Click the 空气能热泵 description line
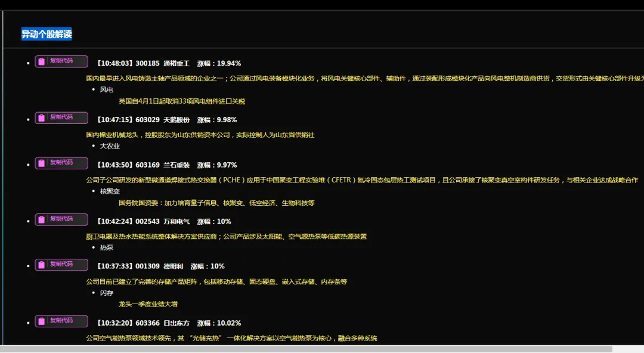 point(231,338)
